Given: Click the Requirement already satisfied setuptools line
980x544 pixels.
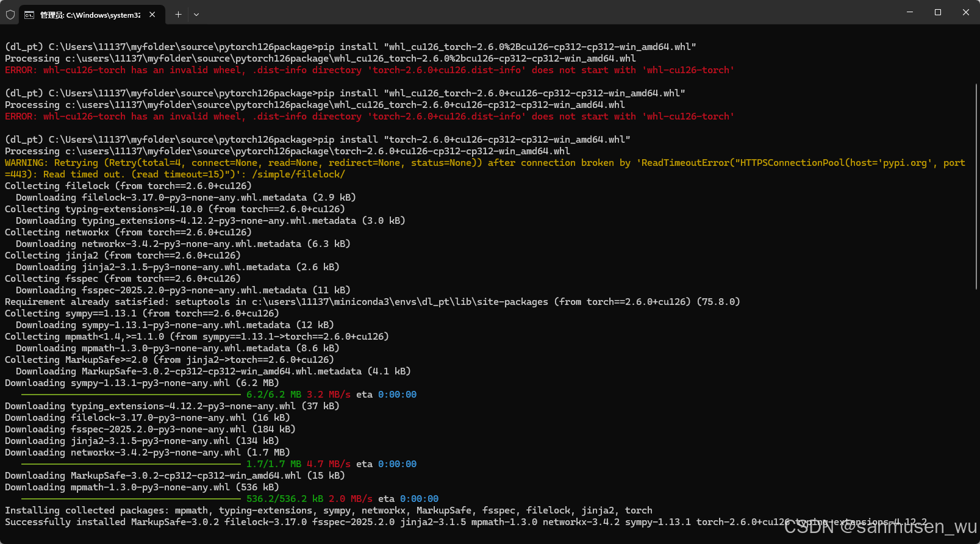Looking at the screenshot, I should click(372, 302).
